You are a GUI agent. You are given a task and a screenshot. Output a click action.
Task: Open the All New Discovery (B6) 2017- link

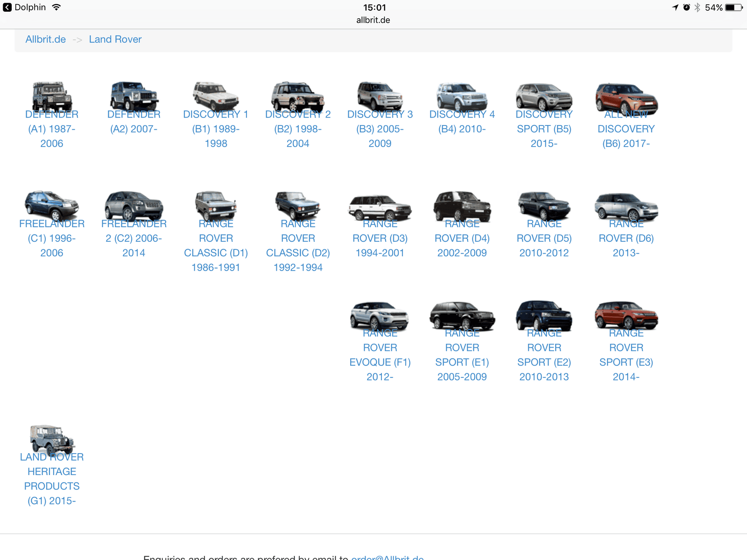627,129
